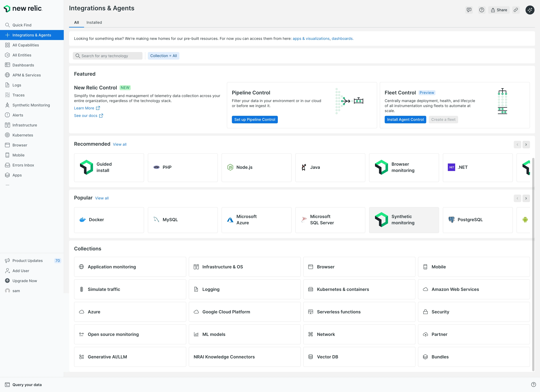Click the New Relic logo
The height and width of the screenshot is (392, 540).
click(x=23, y=9)
